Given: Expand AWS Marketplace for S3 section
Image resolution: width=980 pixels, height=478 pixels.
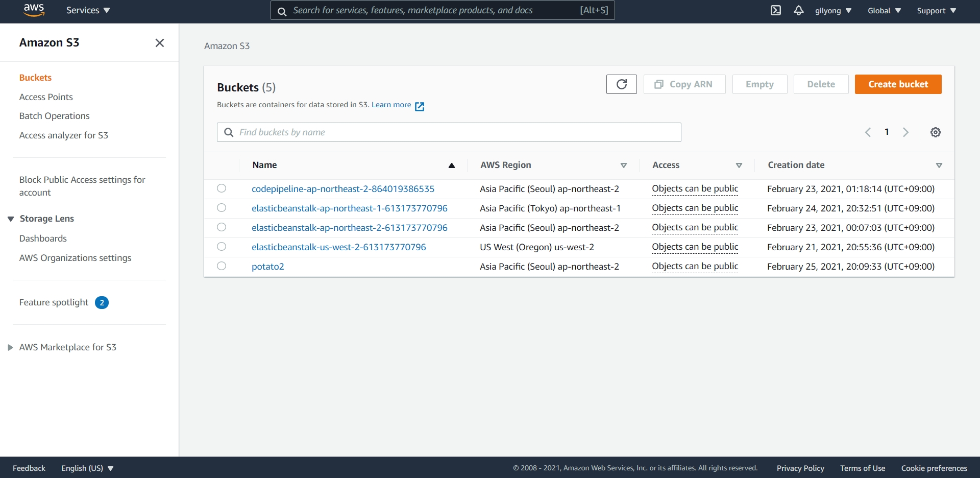Looking at the screenshot, I should 10,348.
